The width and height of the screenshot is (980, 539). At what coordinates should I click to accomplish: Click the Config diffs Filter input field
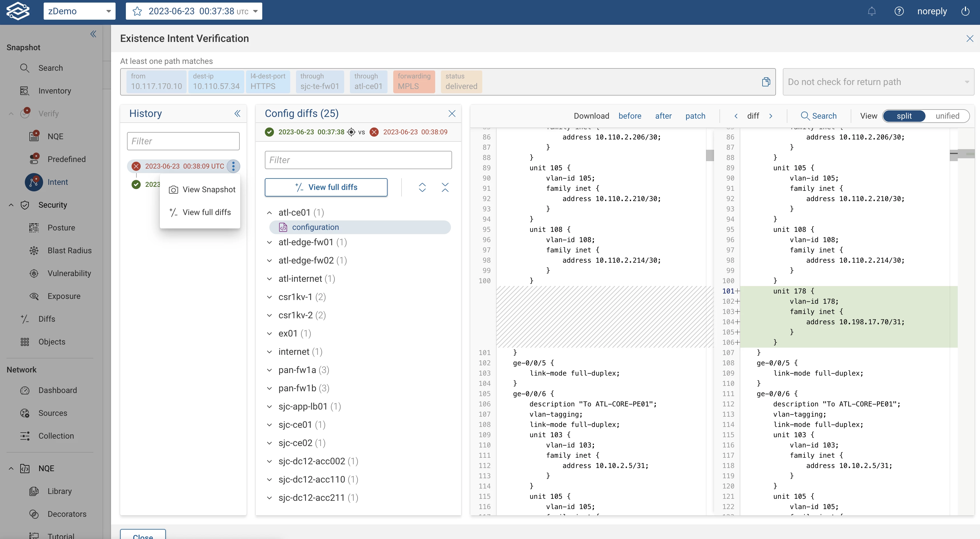pyautogui.click(x=358, y=160)
